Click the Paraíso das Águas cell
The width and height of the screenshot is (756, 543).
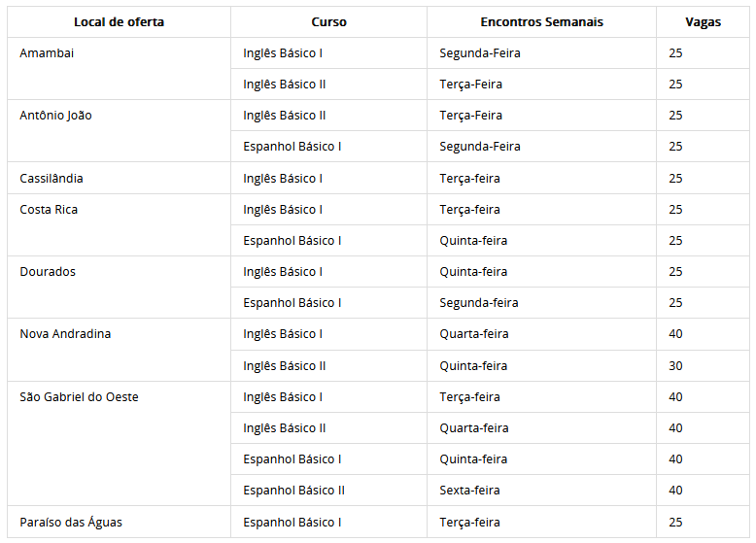tap(71, 523)
